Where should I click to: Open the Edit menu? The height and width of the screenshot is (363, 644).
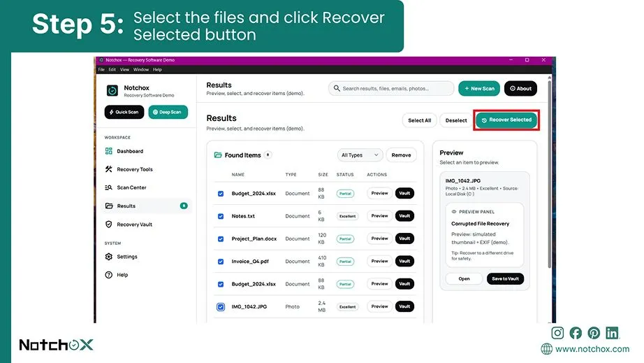[x=112, y=69]
